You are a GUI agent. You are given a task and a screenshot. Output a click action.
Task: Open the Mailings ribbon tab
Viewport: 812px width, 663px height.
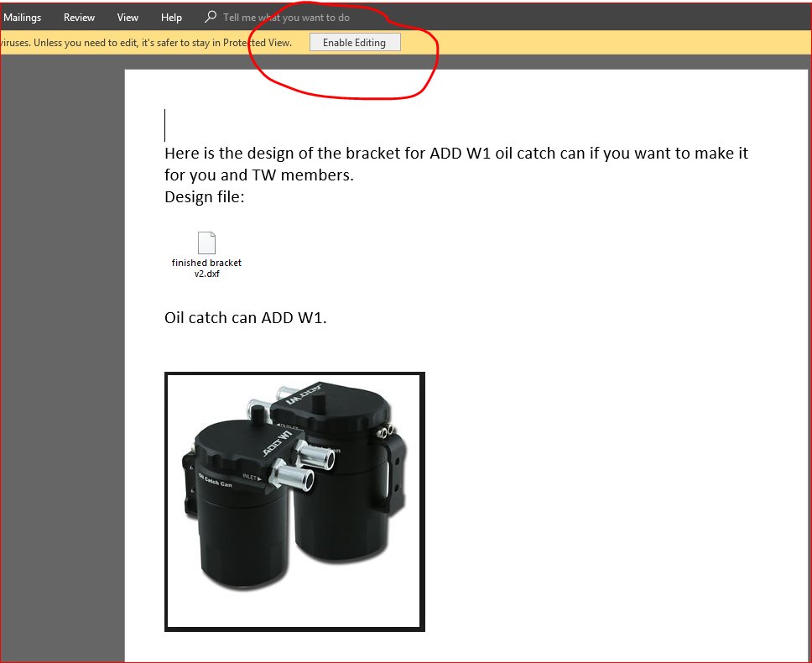(23, 18)
